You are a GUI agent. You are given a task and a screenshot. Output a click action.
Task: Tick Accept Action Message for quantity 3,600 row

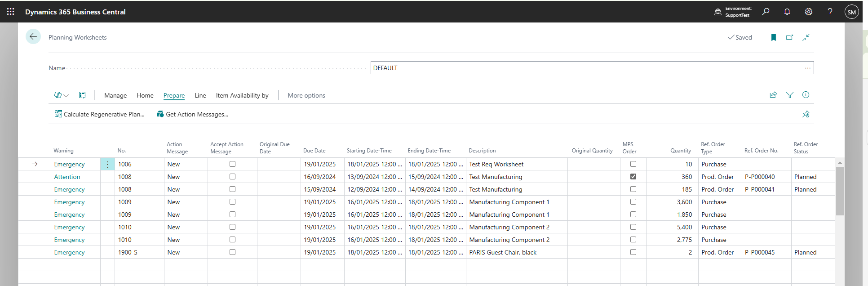pos(232,202)
